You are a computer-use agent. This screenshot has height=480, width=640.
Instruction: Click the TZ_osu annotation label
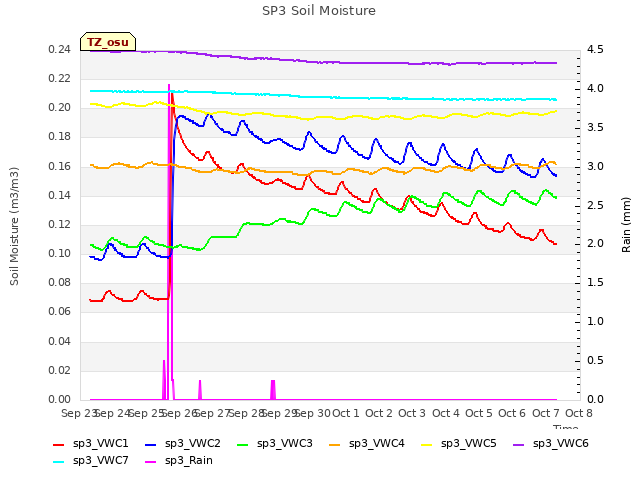[x=108, y=42]
